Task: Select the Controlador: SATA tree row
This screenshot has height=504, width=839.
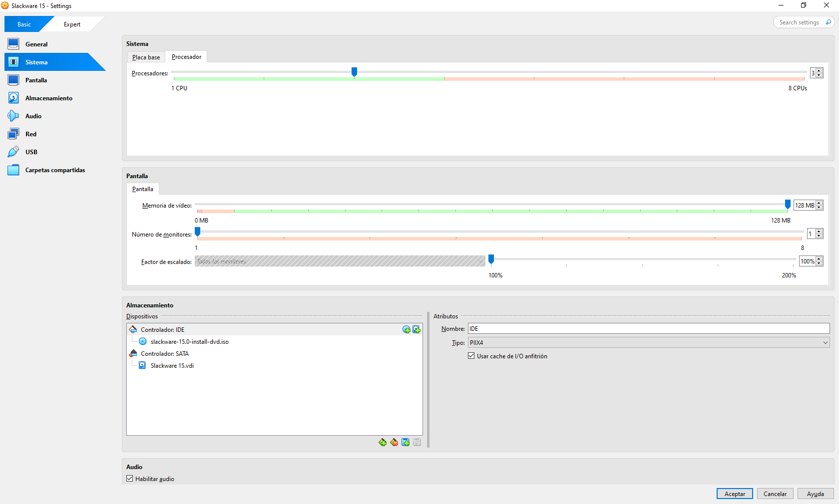Action: pyautogui.click(x=275, y=353)
